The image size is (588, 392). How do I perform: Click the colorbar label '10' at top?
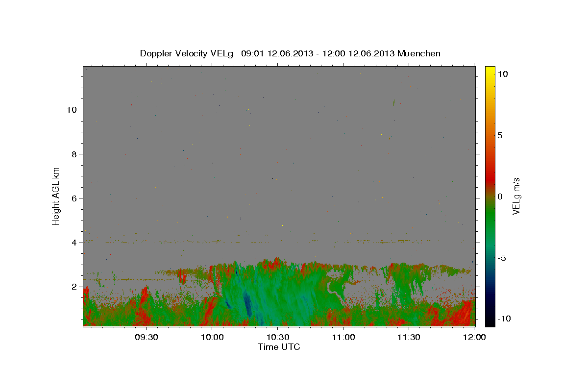tap(503, 74)
